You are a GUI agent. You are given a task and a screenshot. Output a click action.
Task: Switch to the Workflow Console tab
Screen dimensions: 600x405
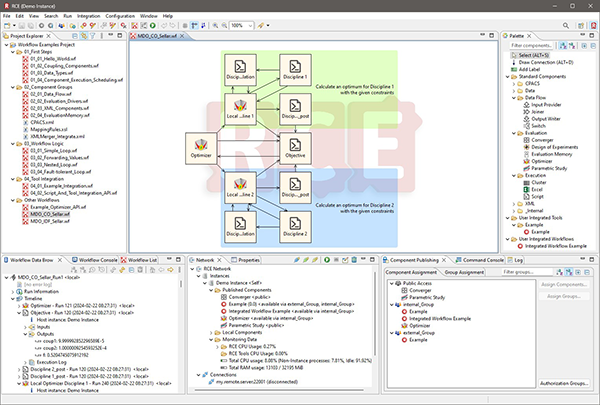[95, 260]
